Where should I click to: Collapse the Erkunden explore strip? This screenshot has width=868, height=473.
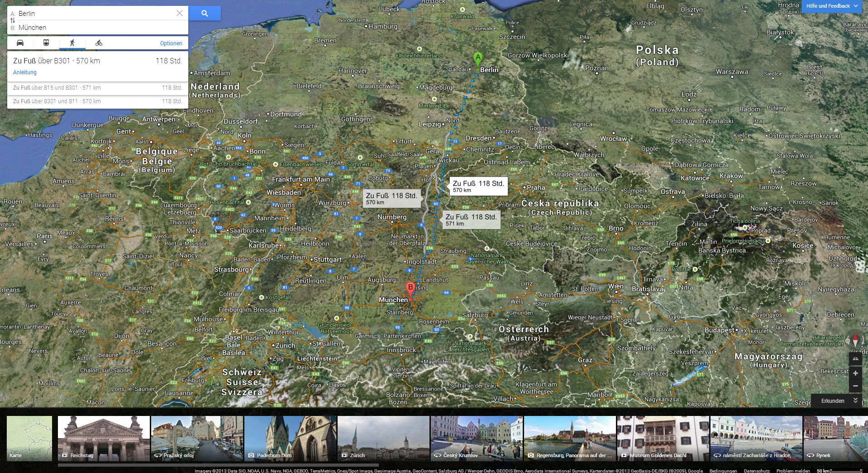click(835, 401)
